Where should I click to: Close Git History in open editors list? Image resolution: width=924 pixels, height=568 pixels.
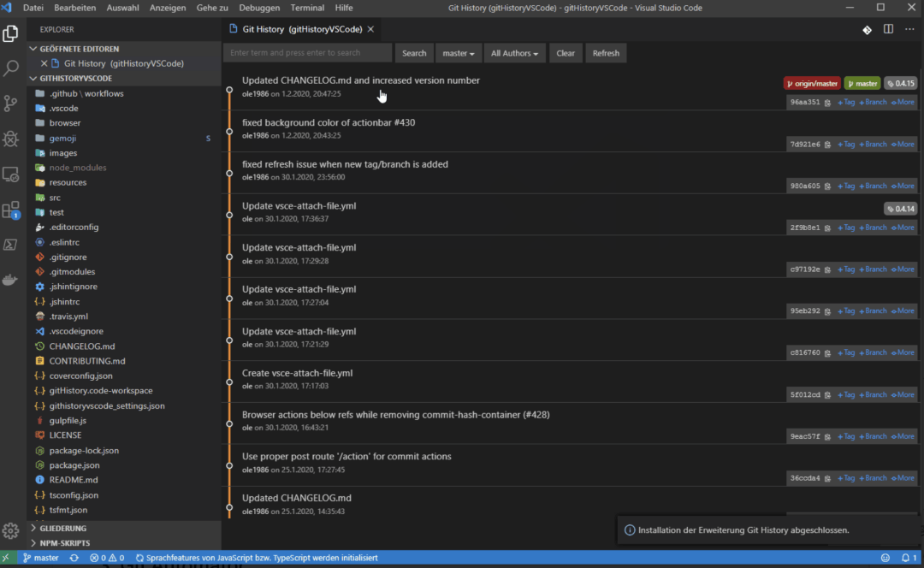[x=44, y=63]
